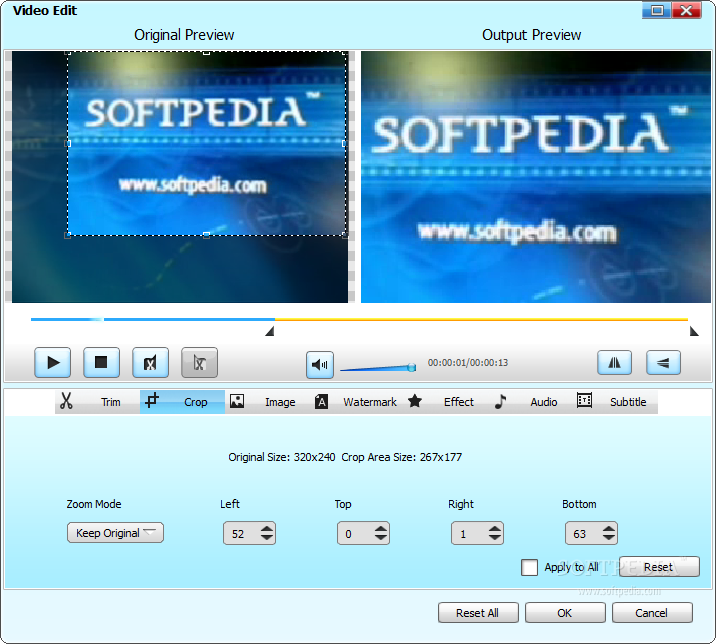Click the Bottom crop value field

pyautogui.click(x=583, y=533)
